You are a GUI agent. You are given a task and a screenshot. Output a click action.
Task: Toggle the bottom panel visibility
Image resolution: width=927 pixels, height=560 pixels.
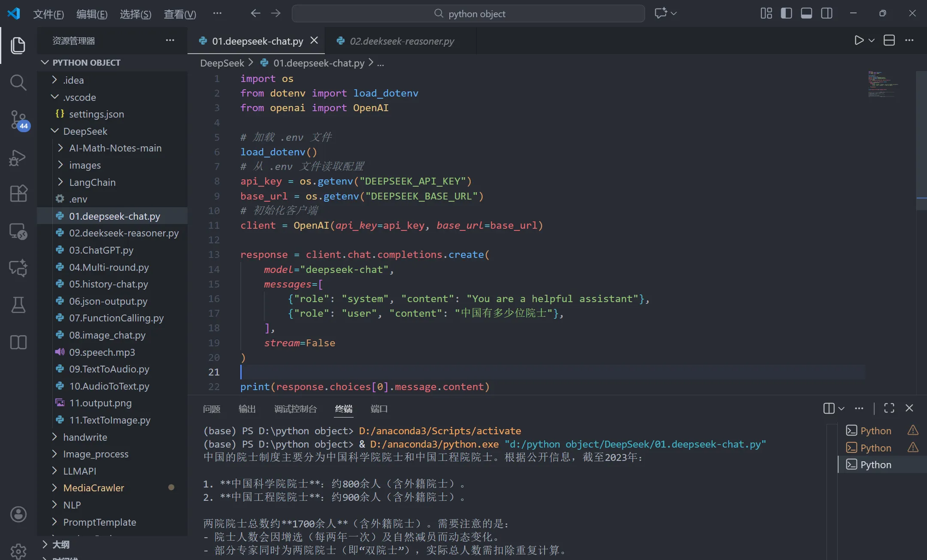[806, 13]
